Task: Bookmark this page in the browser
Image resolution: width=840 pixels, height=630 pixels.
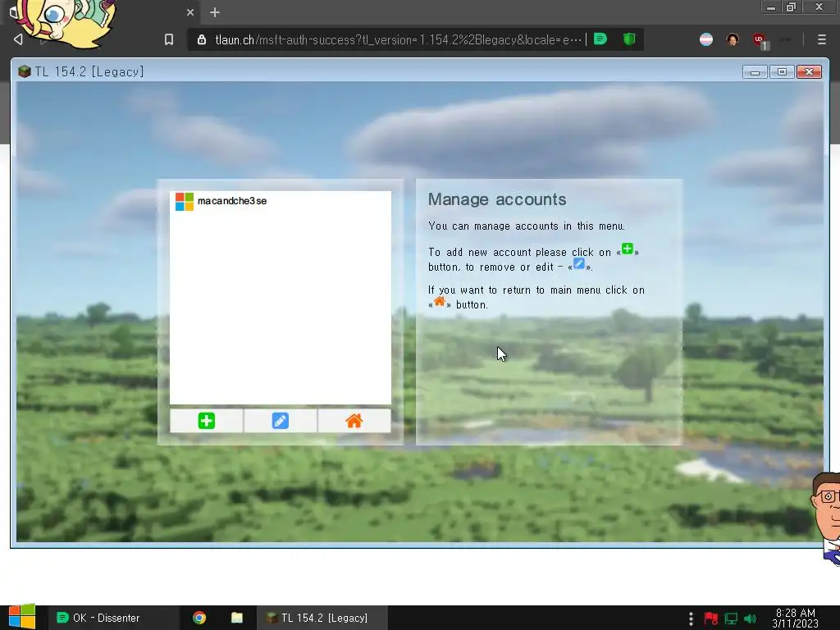Action: click(x=169, y=39)
